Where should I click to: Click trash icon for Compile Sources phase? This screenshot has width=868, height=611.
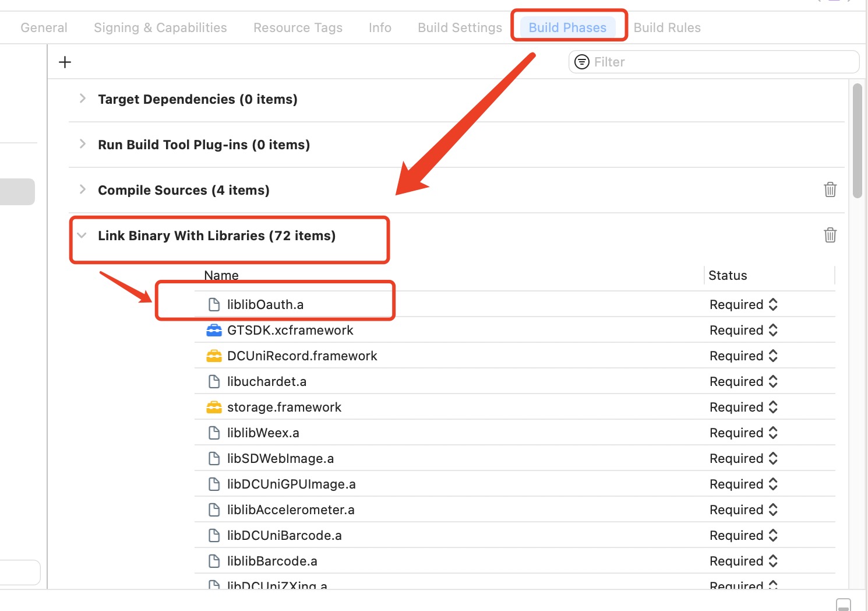[830, 189]
